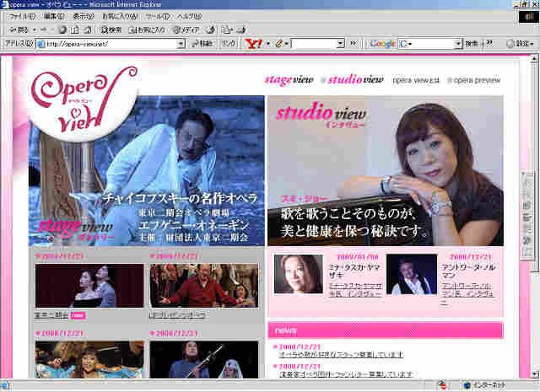This screenshot has height=392, width=540.
Task: Click the vertical scrollbar down arrow
Action: point(534,374)
